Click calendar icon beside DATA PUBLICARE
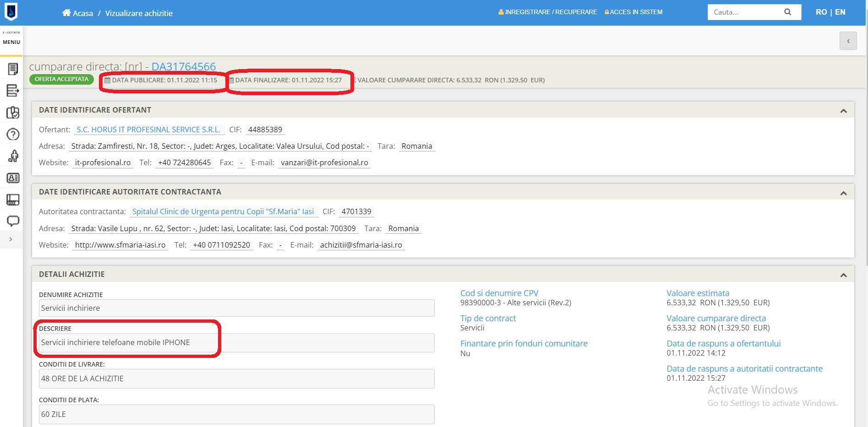Screen dimensions: 868x427 click(107, 80)
